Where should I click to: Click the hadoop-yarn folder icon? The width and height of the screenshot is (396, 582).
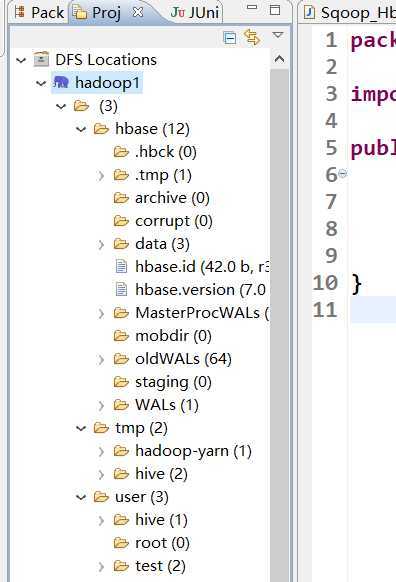click(121, 451)
